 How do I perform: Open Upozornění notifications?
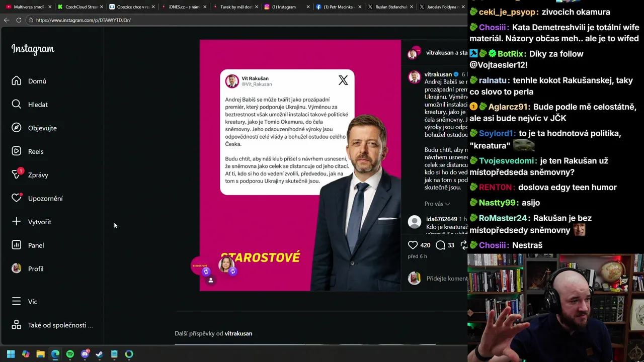pyautogui.click(x=37, y=198)
